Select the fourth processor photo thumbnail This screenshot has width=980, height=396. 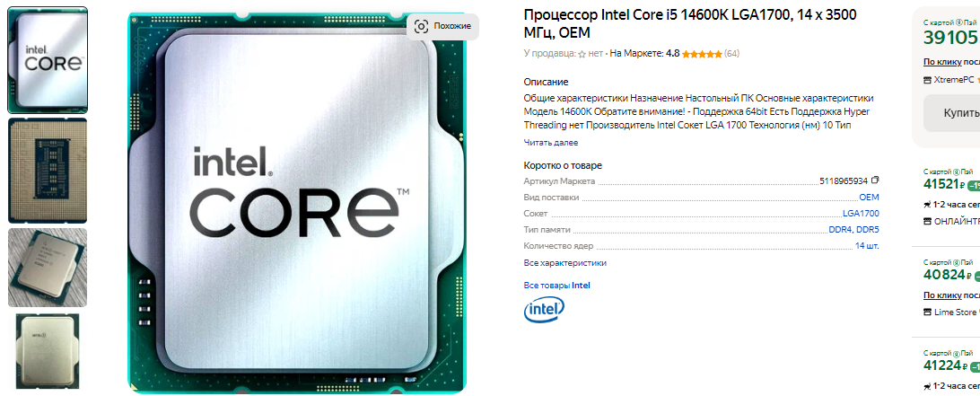(48, 351)
